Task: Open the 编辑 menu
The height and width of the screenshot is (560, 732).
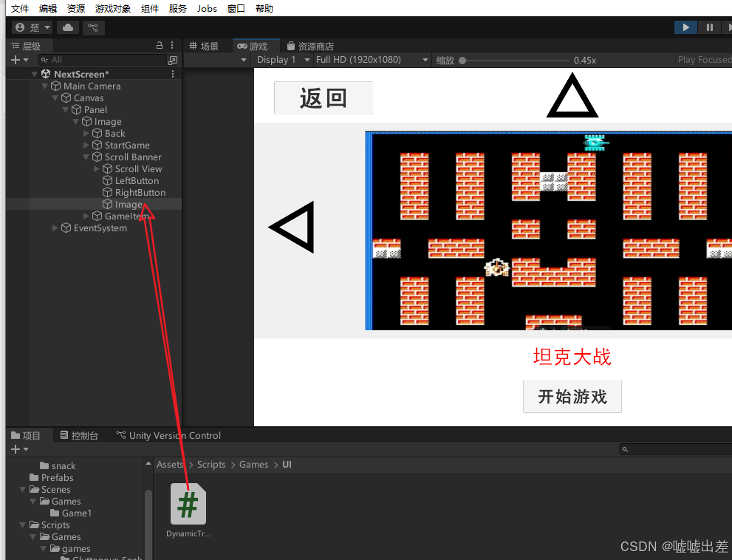Action: (x=47, y=8)
